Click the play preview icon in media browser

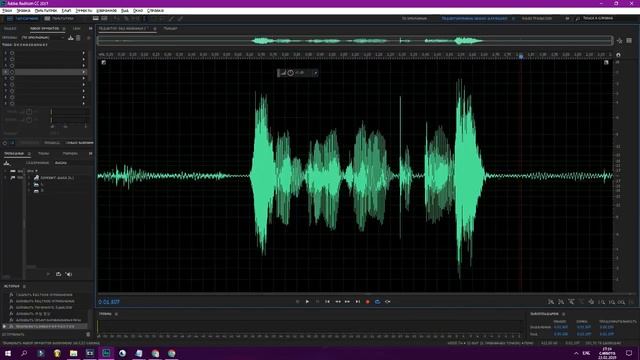pos(48,274)
